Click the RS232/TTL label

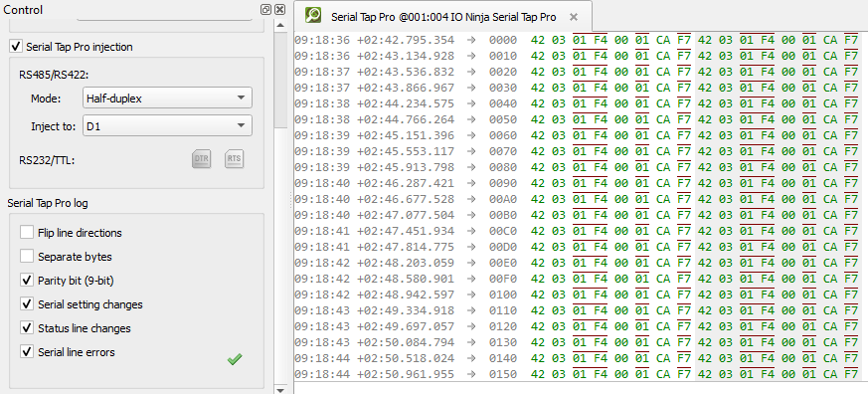coord(47,161)
